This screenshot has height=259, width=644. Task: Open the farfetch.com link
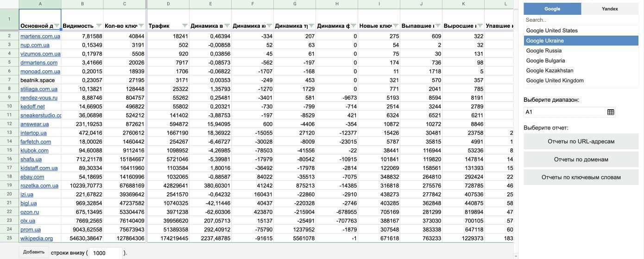36,142
